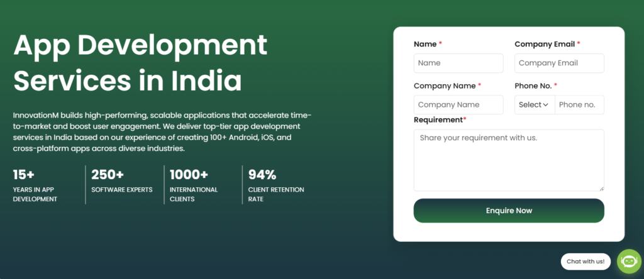Focus the Name input field

tap(458, 63)
